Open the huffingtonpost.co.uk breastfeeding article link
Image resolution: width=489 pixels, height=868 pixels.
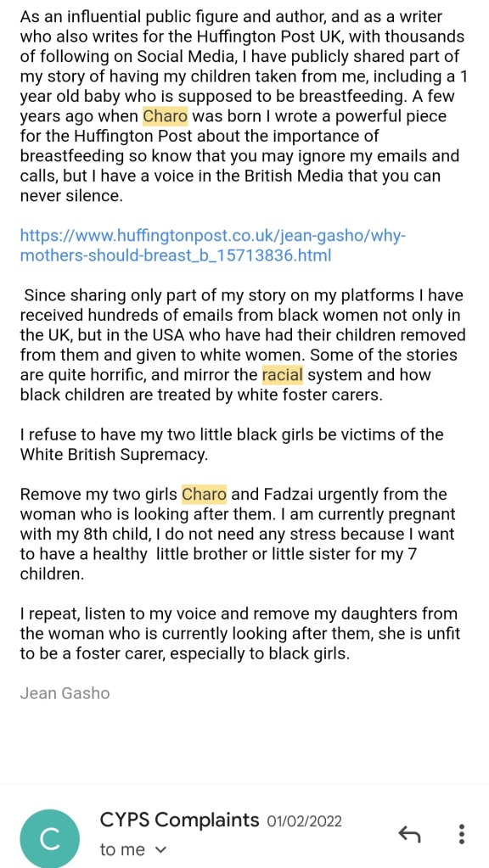(x=213, y=246)
